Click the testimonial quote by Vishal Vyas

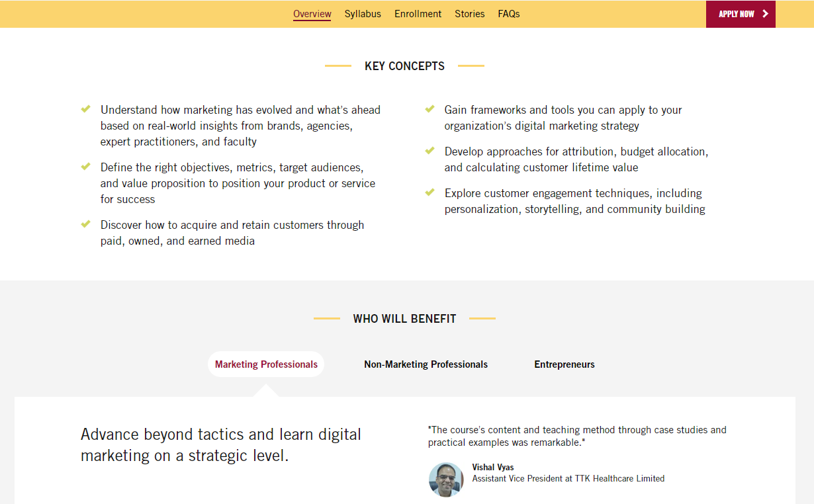click(577, 435)
